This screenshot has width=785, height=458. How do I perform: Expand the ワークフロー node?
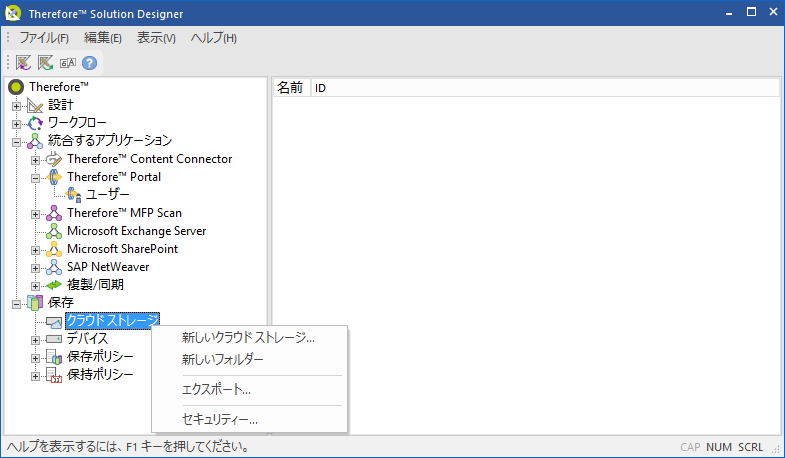tap(17, 124)
